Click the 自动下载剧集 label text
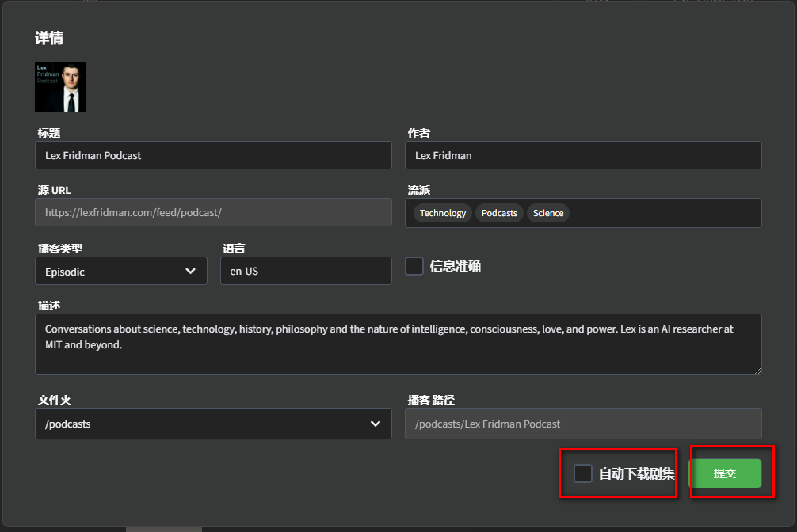Image resolution: width=797 pixels, height=532 pixels. [636, 473]
